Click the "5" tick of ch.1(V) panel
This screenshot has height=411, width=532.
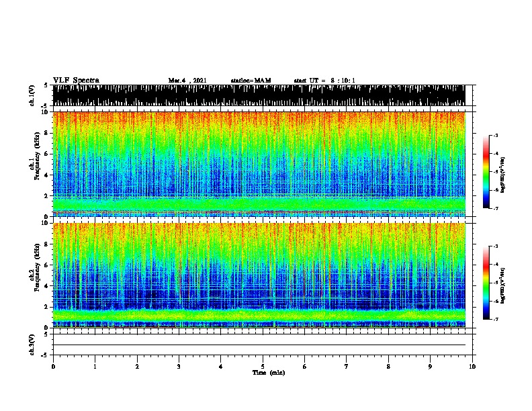[x=46, y=85]
